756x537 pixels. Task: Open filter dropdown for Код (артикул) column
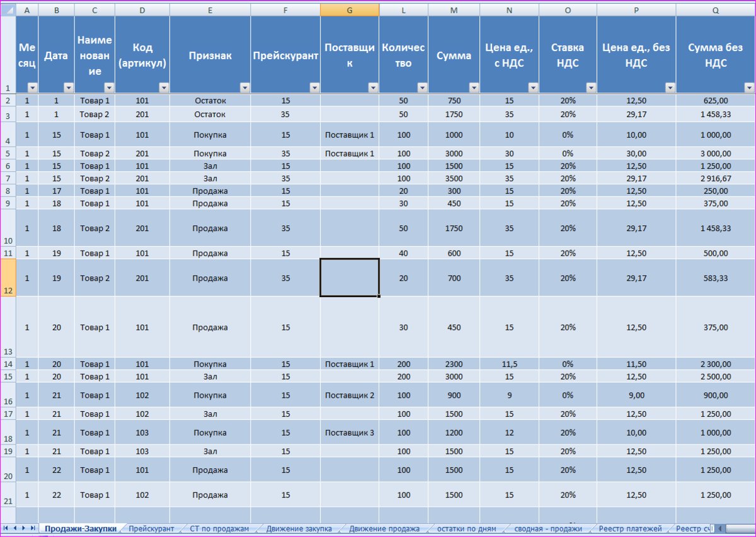pyautogui.click(x=164, y=88)
